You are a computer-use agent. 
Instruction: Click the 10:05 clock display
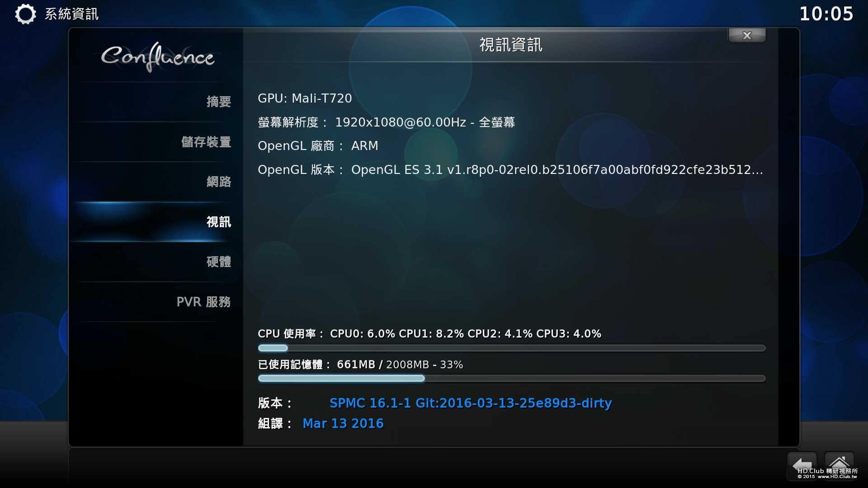[826, 14]
